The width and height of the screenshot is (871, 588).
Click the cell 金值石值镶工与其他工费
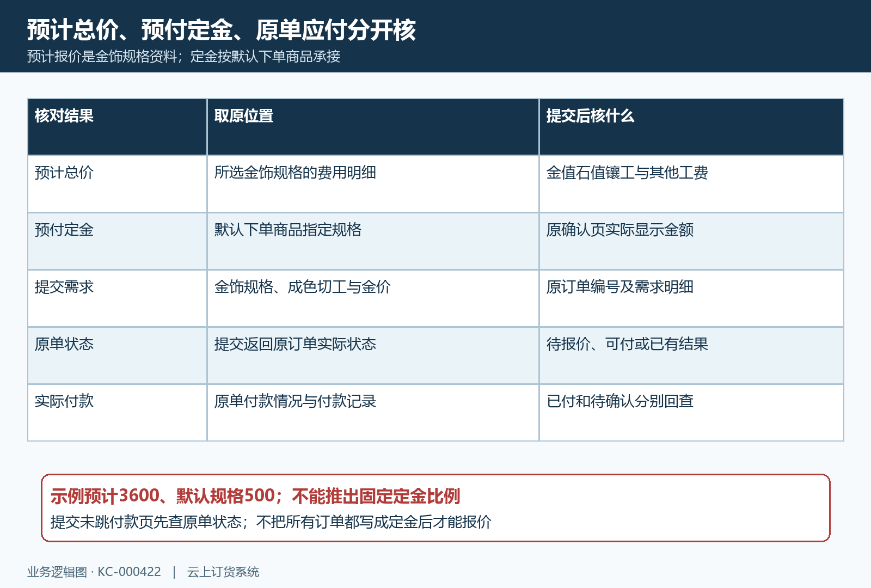coord(691,184)
